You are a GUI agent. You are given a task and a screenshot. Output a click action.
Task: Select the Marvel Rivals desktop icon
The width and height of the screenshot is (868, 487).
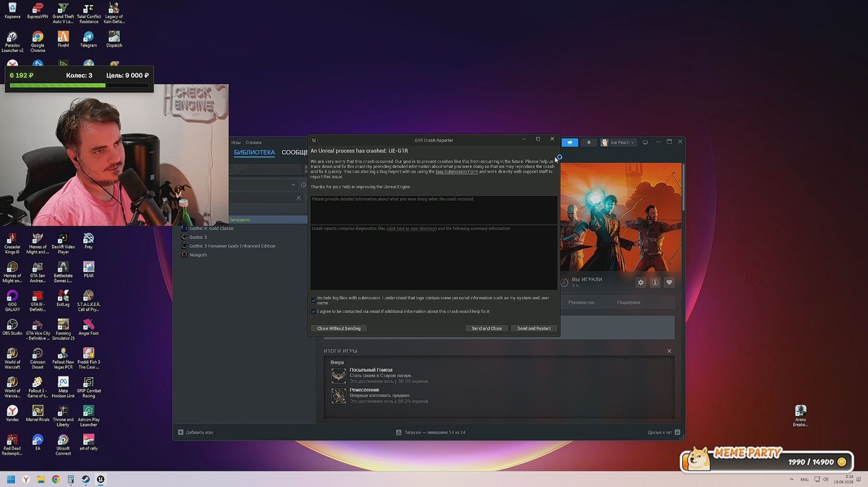(38, 413)
